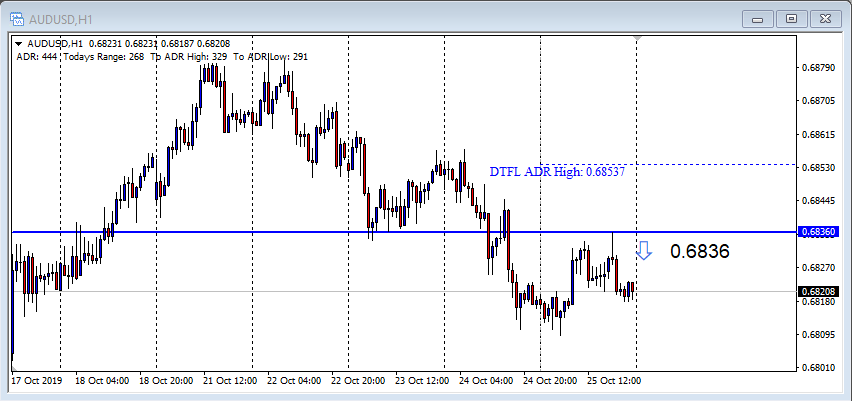Click the 22 Oct 04:00 time label
Screen dimensions: 852x401
click(295, 381)
